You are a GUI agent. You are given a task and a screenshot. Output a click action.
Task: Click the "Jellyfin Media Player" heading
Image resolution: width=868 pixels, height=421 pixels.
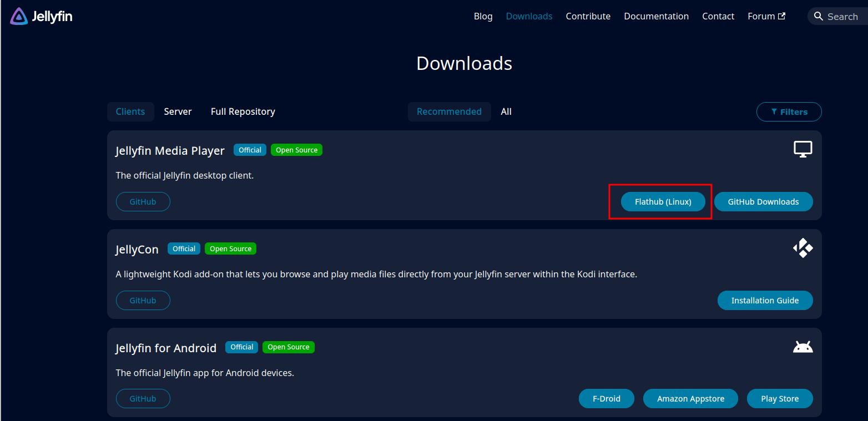170,150
